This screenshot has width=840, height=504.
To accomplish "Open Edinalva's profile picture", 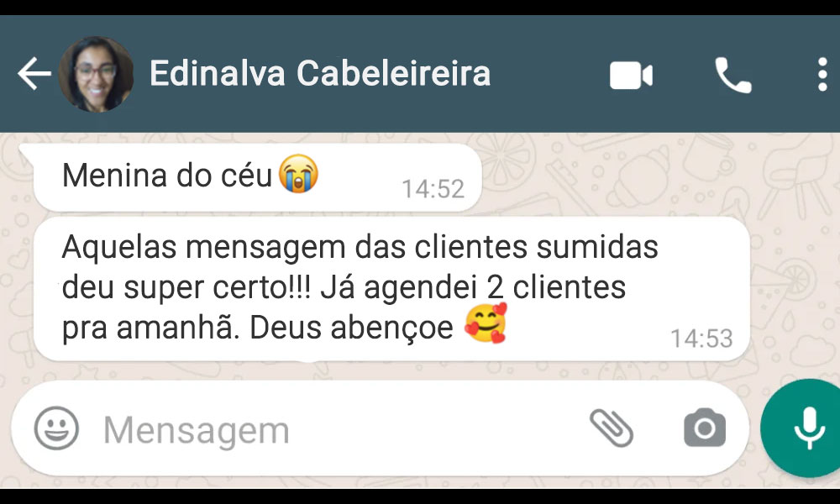I will [x=96, y=74].
